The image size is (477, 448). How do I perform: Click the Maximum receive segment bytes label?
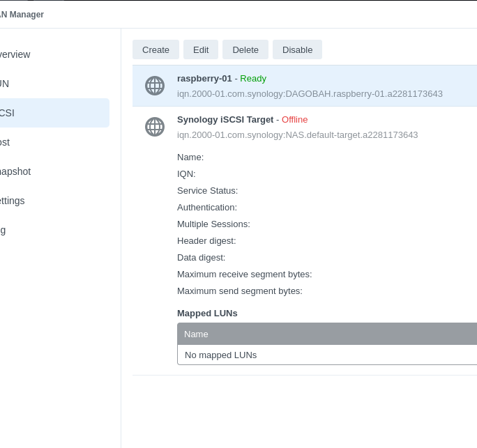[x=245, y=274]
